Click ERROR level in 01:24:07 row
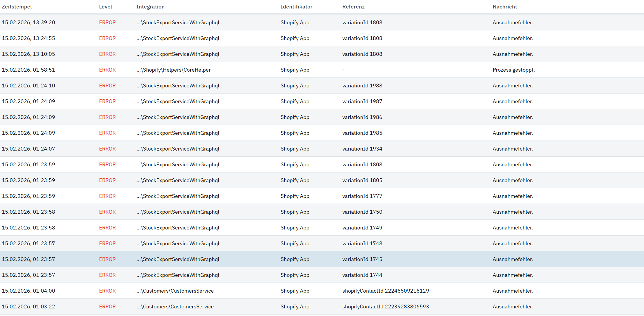 (107, 149)
